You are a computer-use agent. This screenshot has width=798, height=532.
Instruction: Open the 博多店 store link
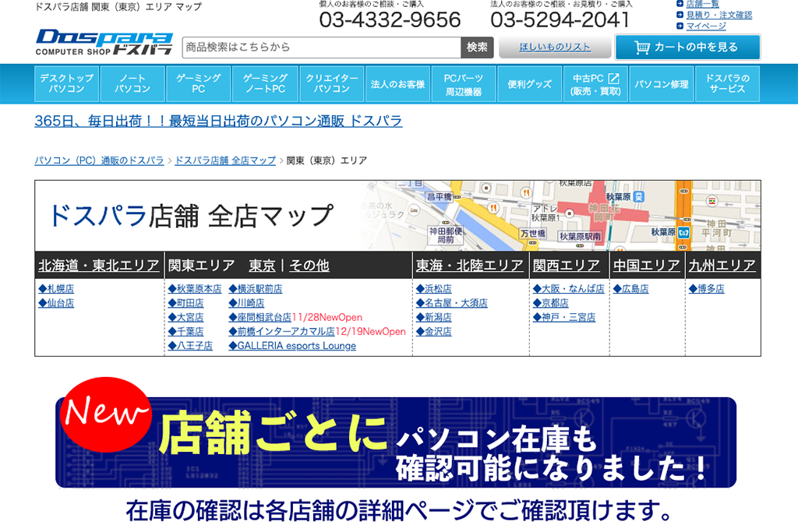(x=706, y=289)
